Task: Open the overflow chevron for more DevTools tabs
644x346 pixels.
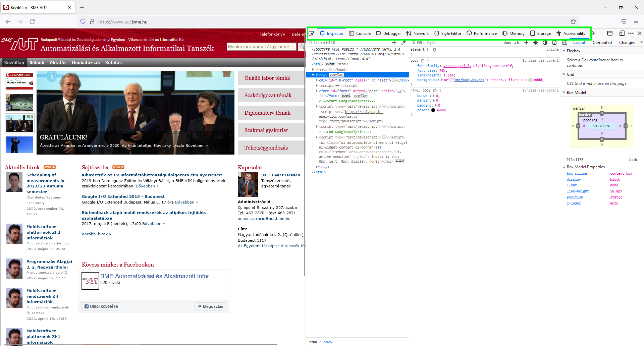Action: click(593, 33)
